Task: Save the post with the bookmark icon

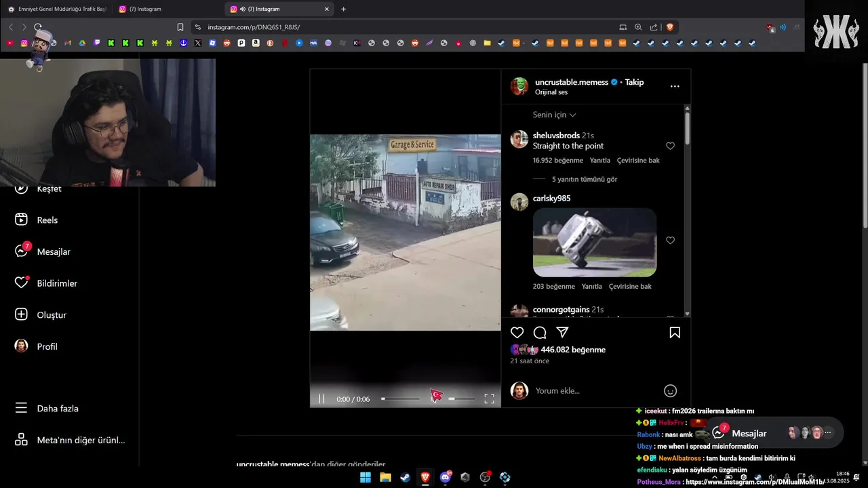Action: [675, 333]
